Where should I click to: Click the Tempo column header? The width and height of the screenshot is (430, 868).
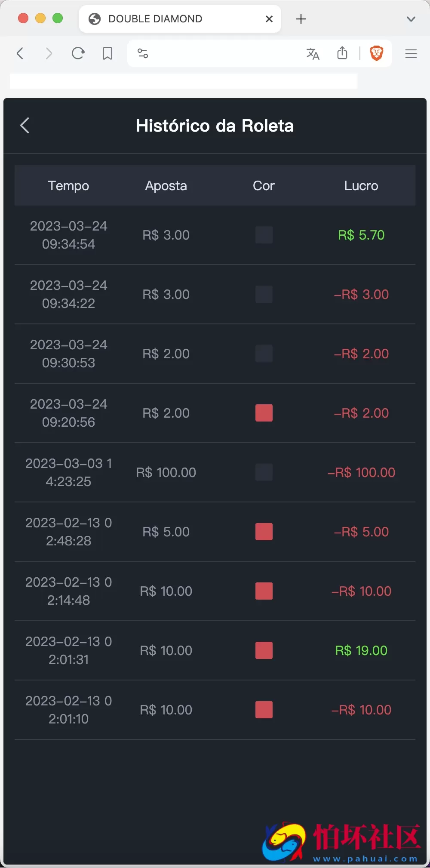68,186
